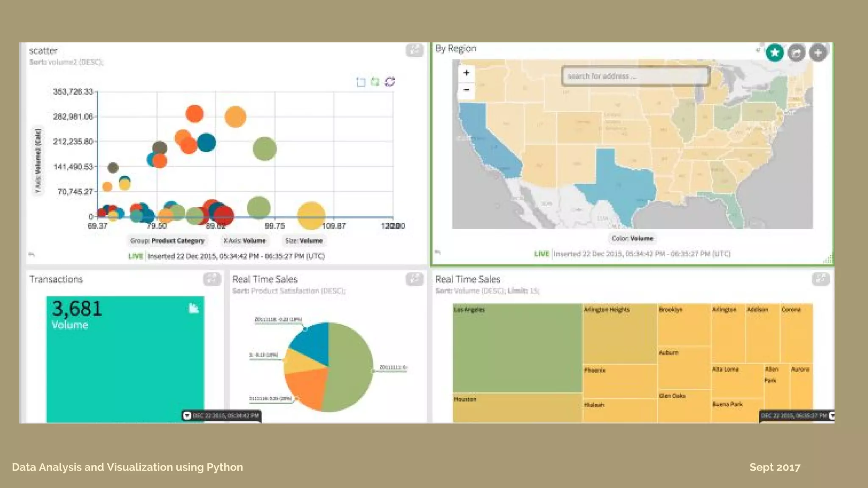Viewport: 868px width, 488px height.
Task: Click the Arlington Heights treemap block
Action: pos(620,333)
